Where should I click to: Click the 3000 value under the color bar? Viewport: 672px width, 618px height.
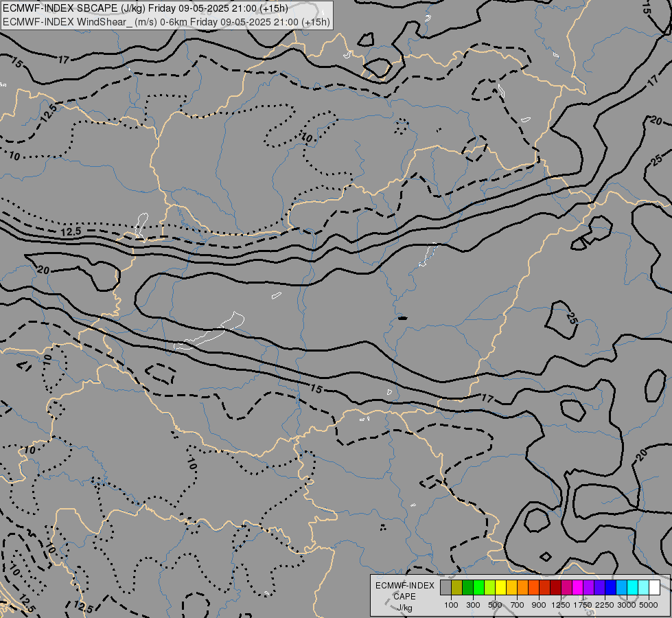(627, 605)
